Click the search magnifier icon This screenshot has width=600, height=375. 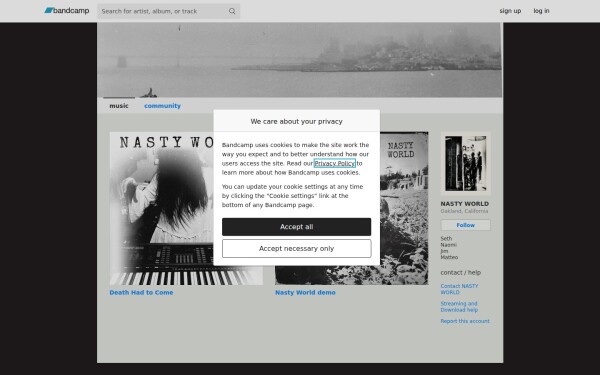coord(232,11)
